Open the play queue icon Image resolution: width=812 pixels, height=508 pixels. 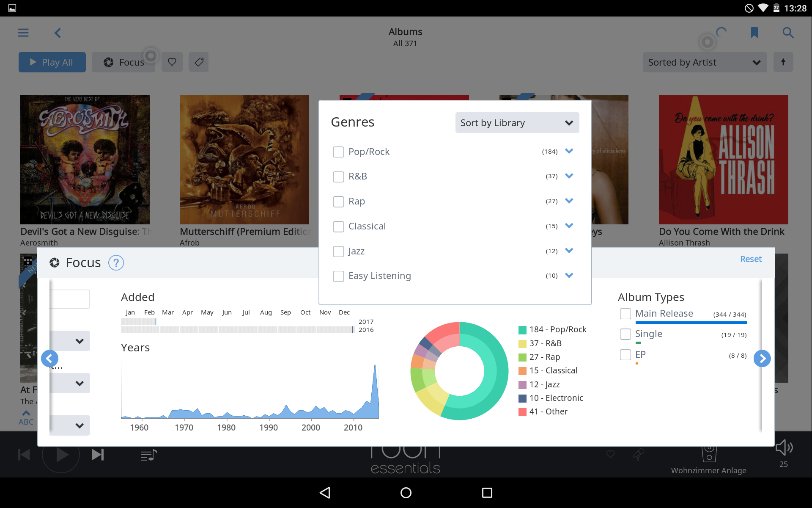(x=148, y=455)
